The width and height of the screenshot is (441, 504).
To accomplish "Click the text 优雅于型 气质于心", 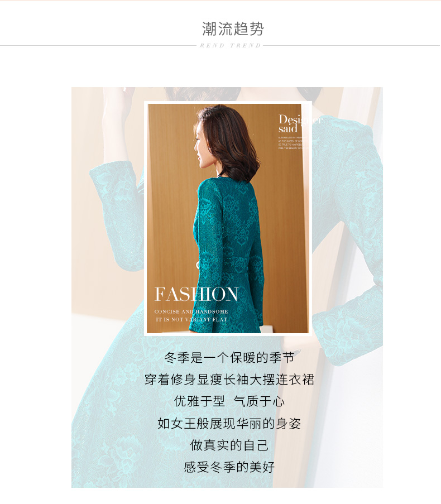I will click(x=229, y=401).
